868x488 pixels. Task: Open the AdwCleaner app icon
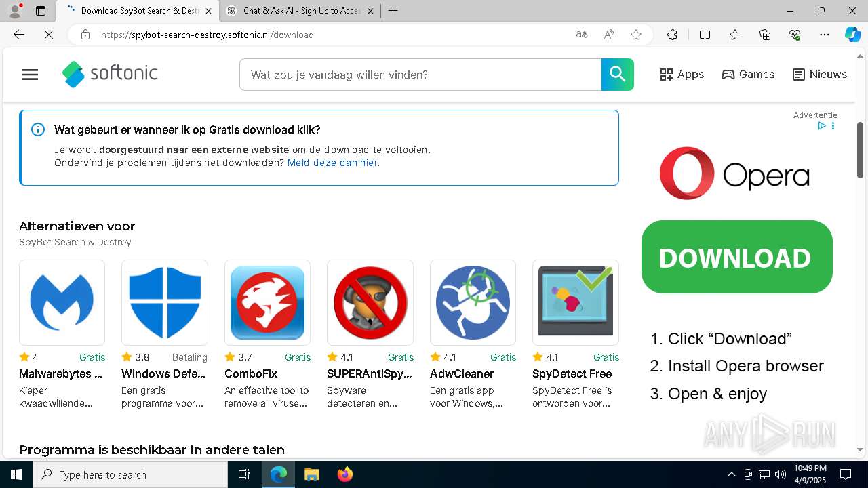pos(473,302)
